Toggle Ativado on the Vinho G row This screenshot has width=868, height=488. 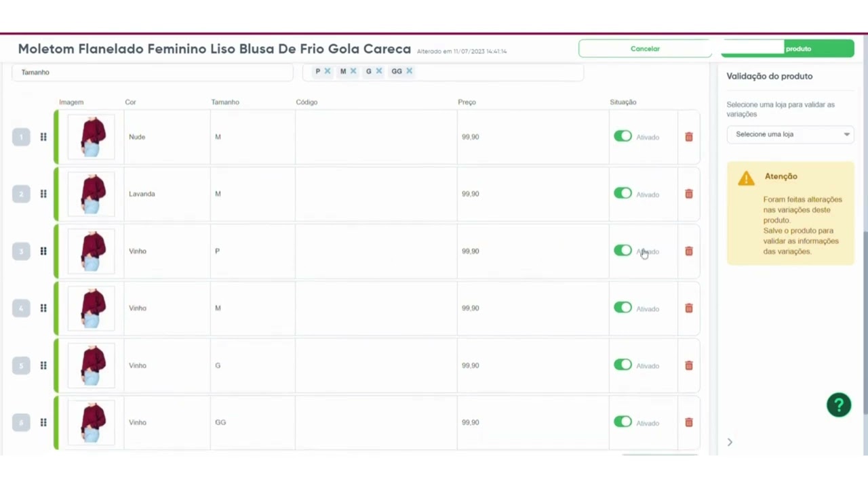(623, 365)
